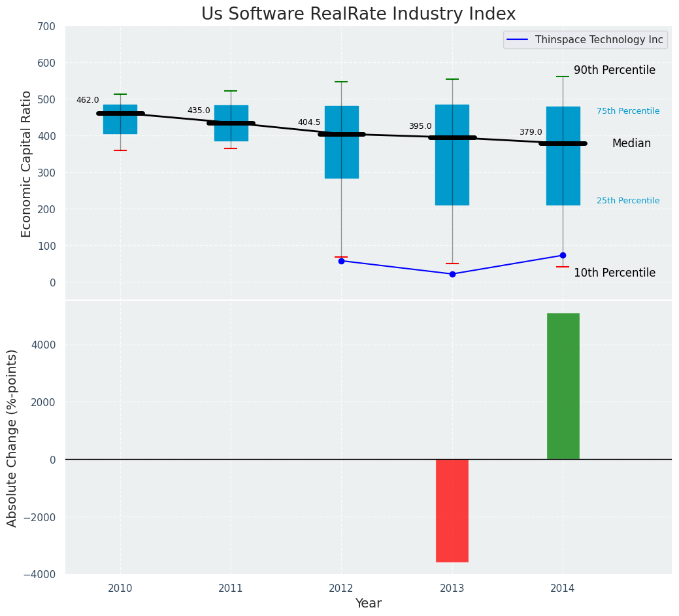679x616 pixels.
Task: Click the 90th Percentile annotation
Action: point(614,70)
